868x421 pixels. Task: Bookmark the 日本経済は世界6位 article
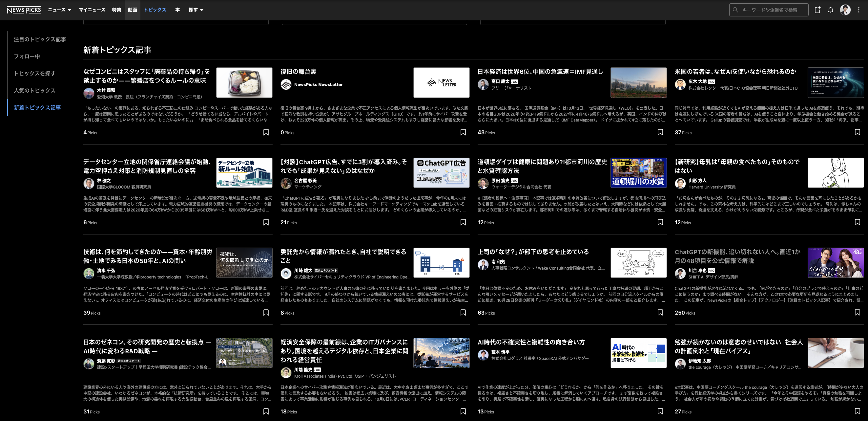660,132
